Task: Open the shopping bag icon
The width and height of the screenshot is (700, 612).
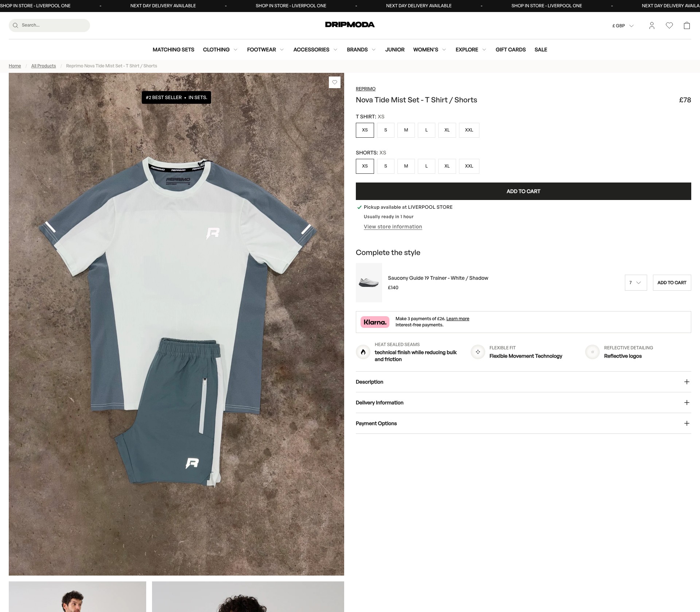Action: click(687, 25)
